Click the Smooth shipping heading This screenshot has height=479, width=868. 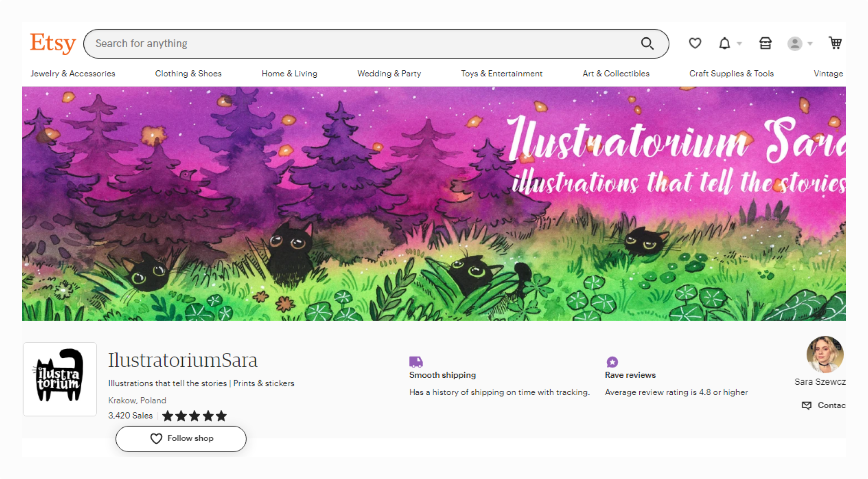point(443,375)
